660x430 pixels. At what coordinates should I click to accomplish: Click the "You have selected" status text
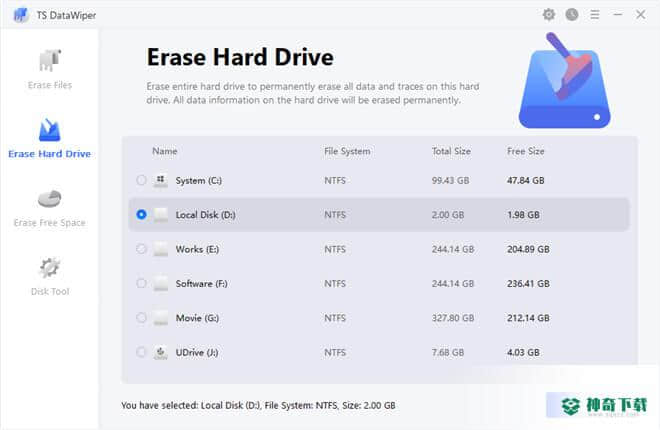click(258, 406)
